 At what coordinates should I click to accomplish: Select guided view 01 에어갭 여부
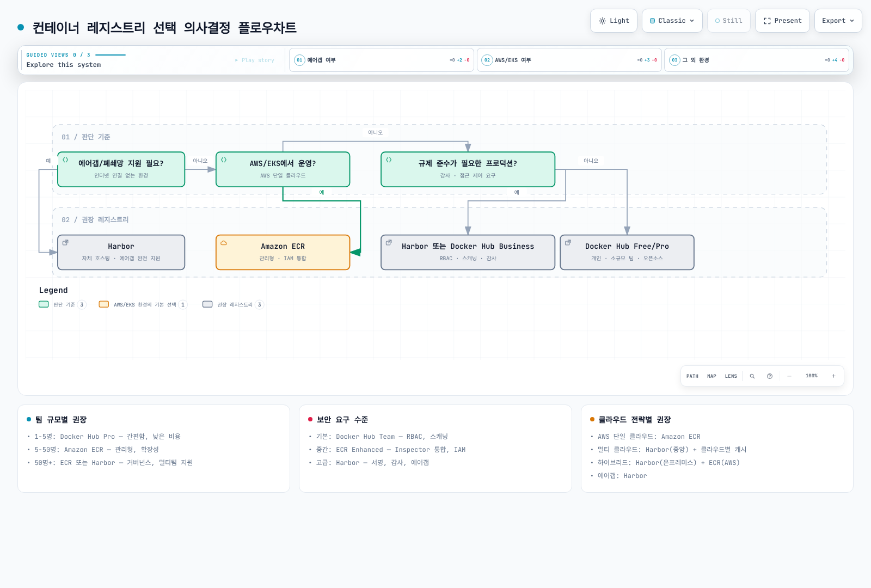tap(382, 60)
